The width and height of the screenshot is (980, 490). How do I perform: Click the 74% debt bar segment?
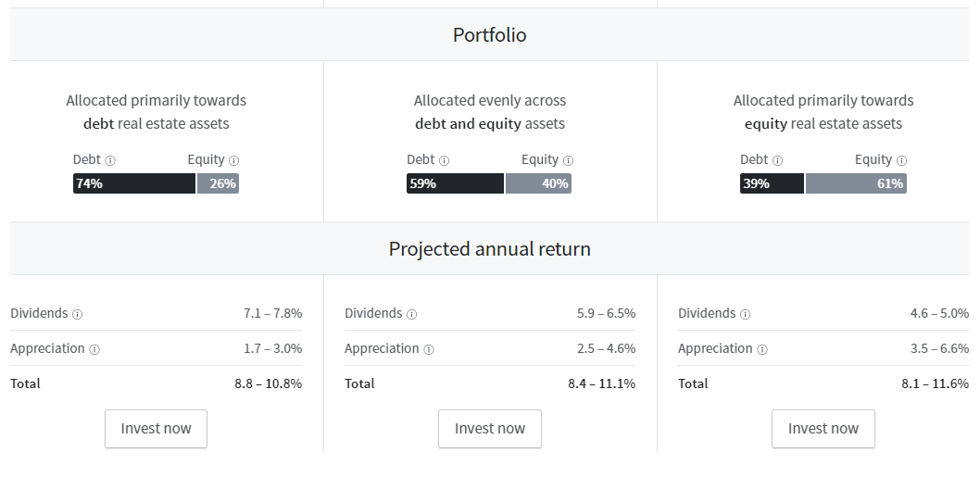[x=134, y=183]
